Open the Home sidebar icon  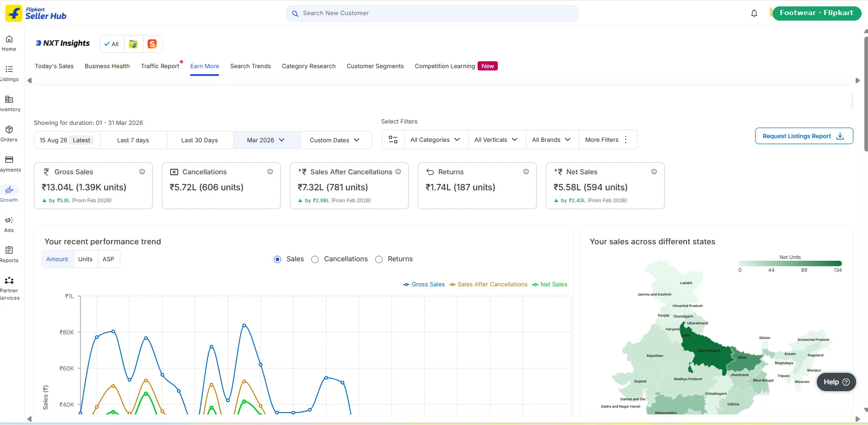coord(9,43)
